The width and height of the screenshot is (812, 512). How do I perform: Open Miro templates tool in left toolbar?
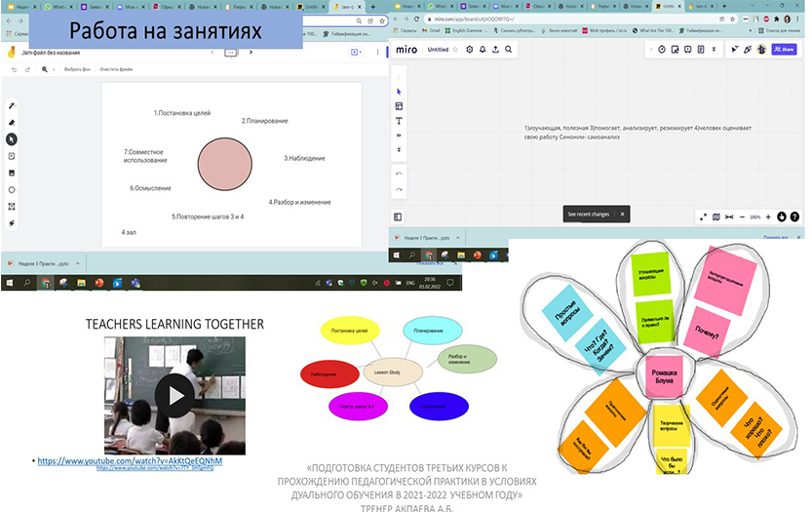(399, 106)
